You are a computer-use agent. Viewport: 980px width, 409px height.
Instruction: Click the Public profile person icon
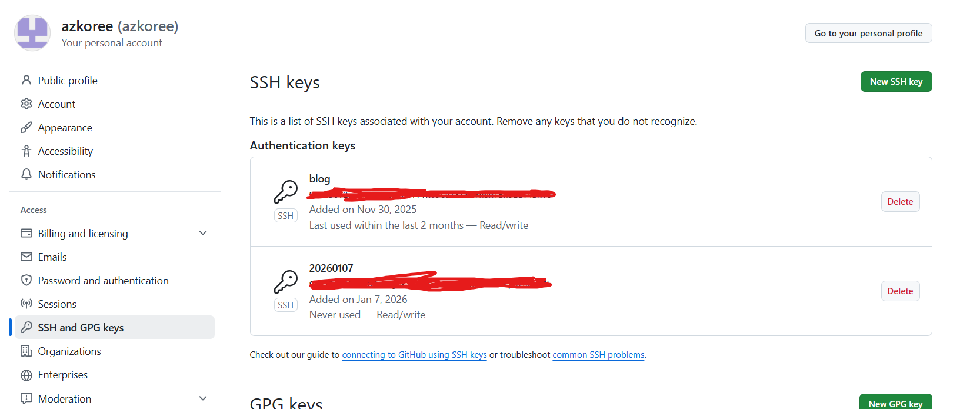coord(26,80)
